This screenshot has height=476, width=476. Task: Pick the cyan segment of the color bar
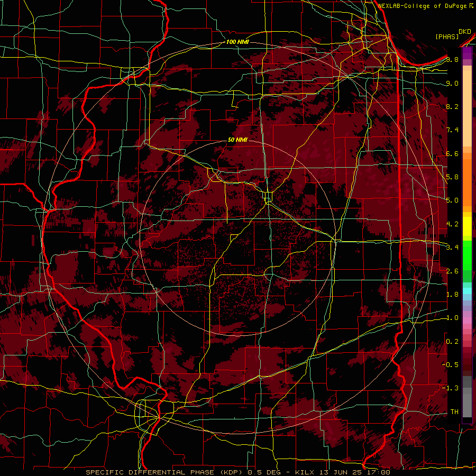[467, 290]
